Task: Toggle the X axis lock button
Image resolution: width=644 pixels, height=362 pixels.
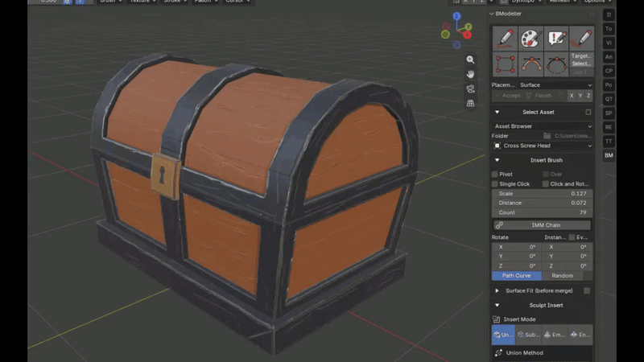Action: point(572,96)
